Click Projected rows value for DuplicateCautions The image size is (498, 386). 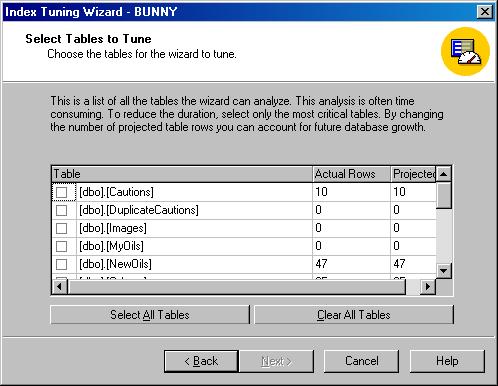coord(396,210)
